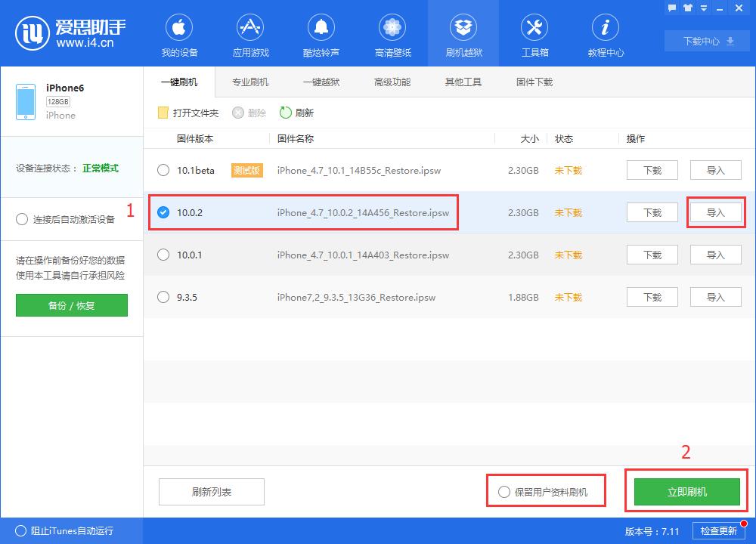Image resolution: width=756 pixels, height=544 pixels.
Task: Open the 工具箱 toolbox section
Action: tap(534, 33)
